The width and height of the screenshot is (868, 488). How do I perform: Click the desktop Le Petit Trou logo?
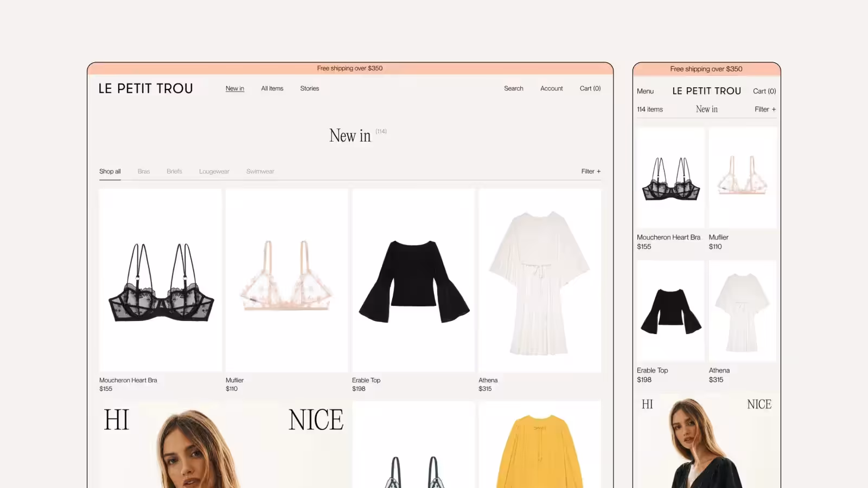[145, 88]
